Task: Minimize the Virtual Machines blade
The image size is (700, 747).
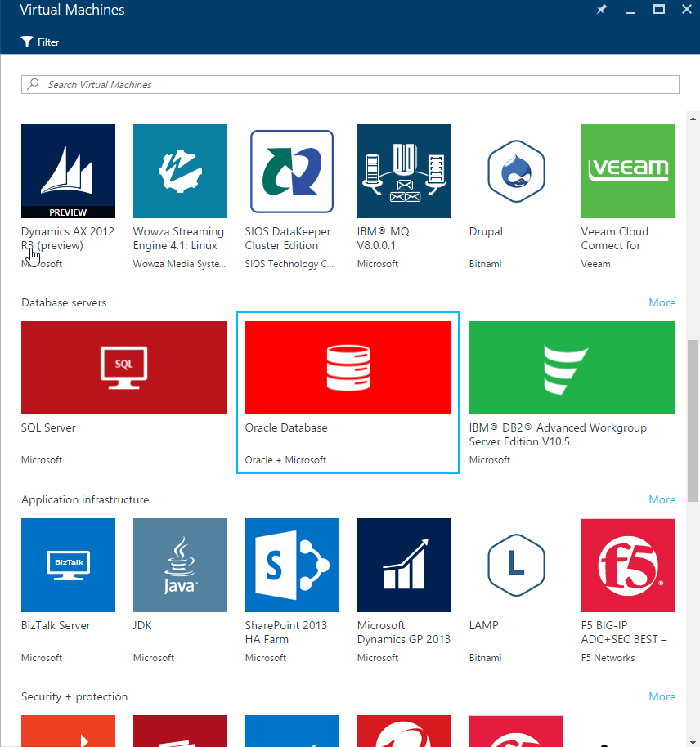Action: click(630, 12)
